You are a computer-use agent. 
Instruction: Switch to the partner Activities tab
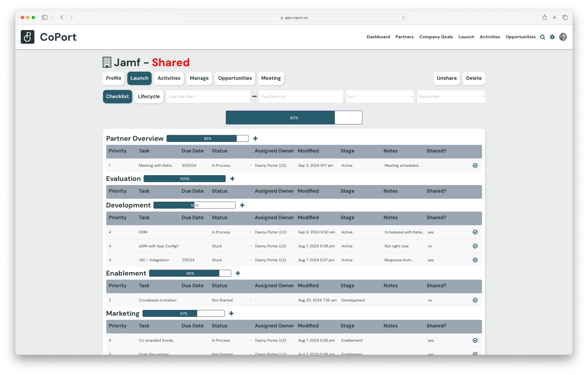169,78
